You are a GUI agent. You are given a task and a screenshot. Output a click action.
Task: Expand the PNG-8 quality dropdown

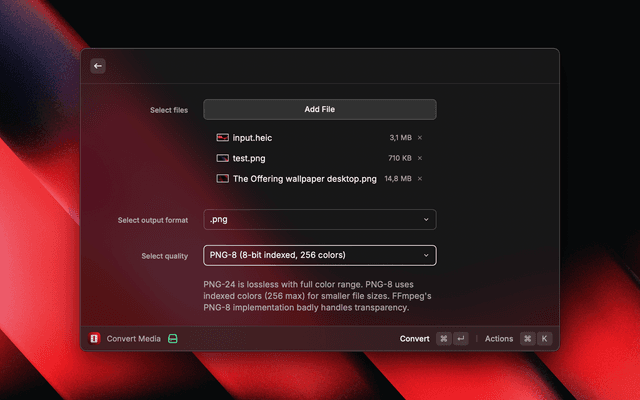319,255
